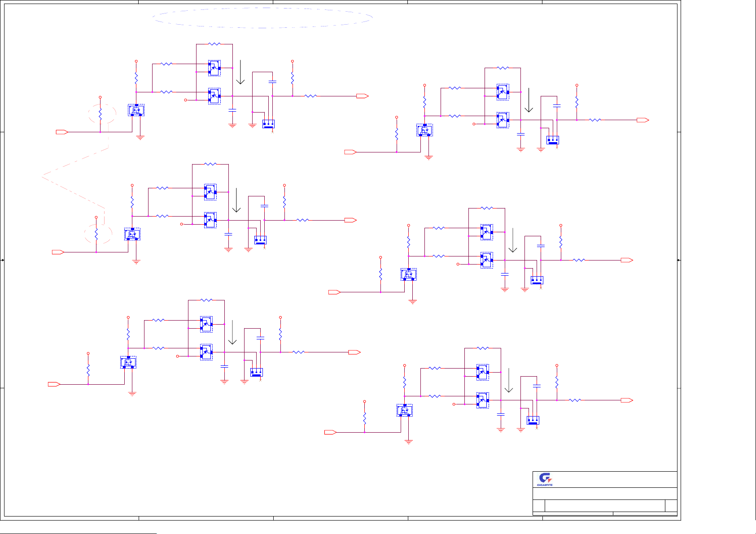Click the GIGABYTE logo in the title block
Viewport: 756px width, 534px height.
[x=545, y=479]
